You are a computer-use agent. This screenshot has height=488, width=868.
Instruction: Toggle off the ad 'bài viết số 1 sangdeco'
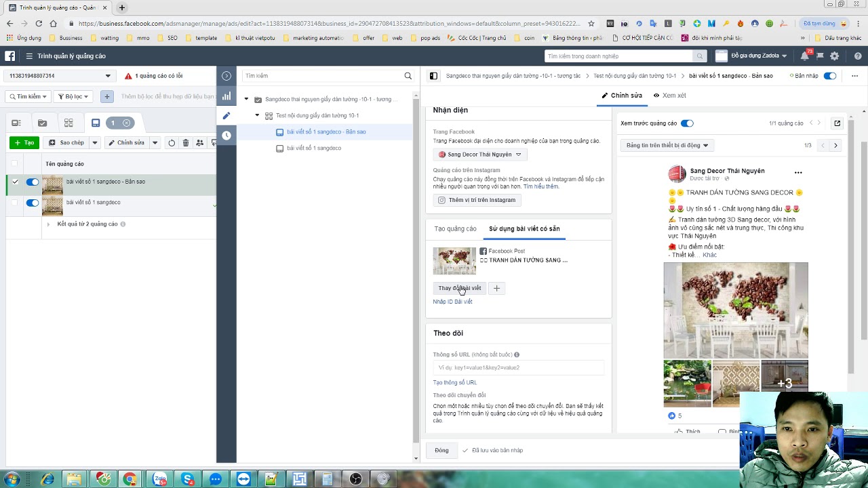[x=33, y=202]
